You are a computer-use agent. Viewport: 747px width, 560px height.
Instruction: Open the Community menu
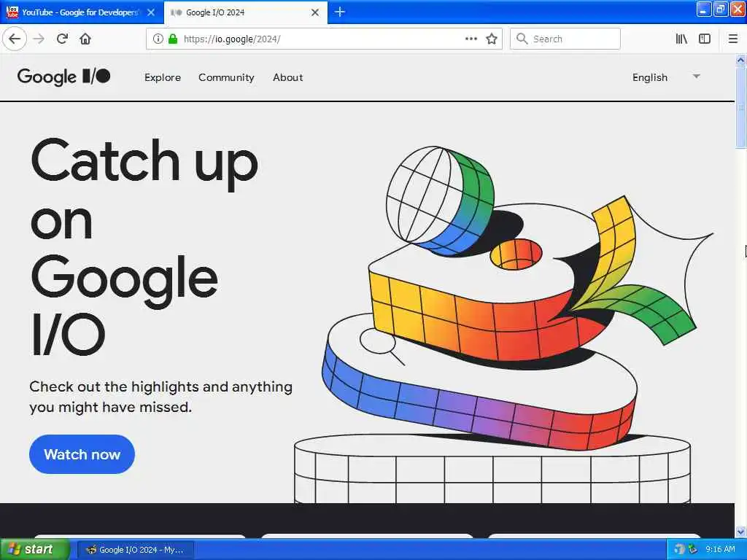[x=226, y=77]
